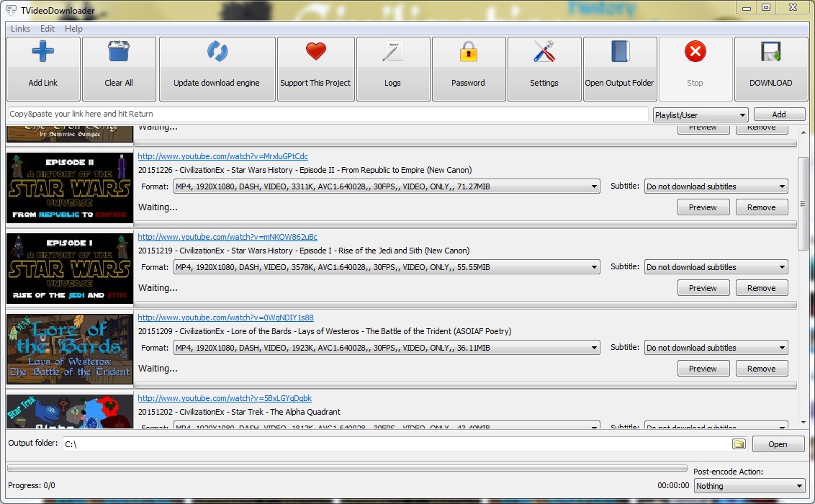Click the Lore of the Bards title text
Screen dimensions: 815x504
point(324,331)
